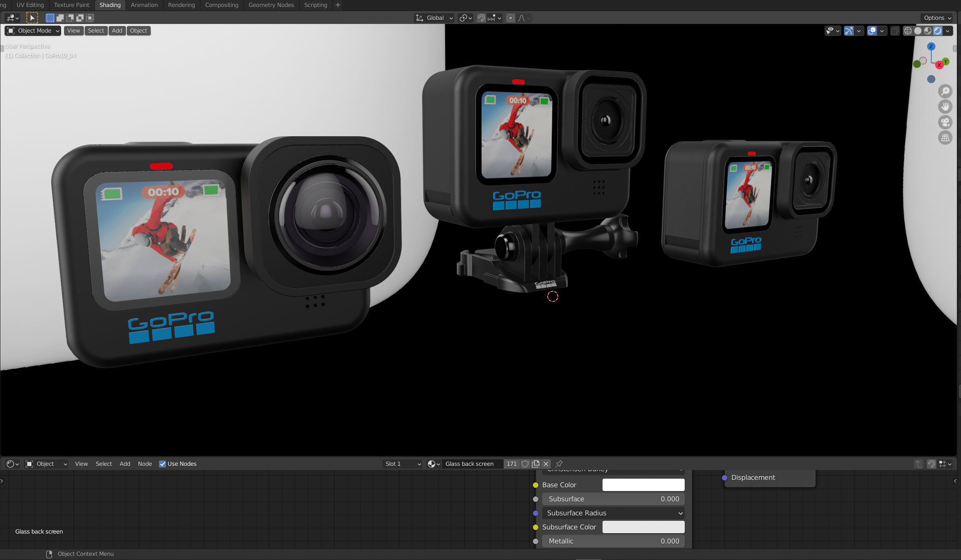Viewport: 961px width, 560px height.
Task: Switch perspective/orthographic grid icon
Action: coord(945,138)
